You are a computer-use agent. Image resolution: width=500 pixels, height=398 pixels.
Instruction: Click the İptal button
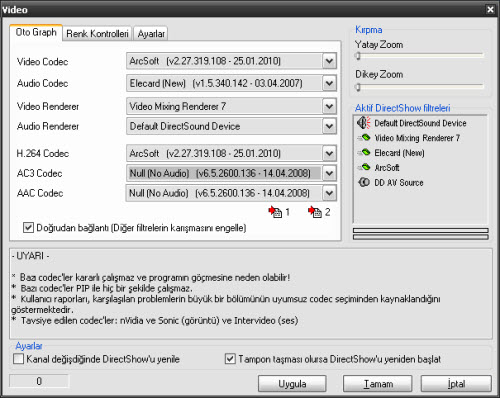coord(456,384)
